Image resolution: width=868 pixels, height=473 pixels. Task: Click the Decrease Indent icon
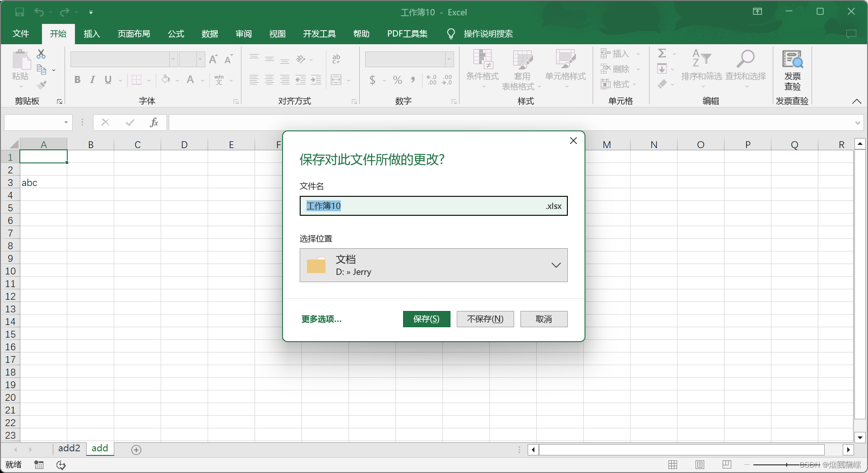(x=301, y=80)
